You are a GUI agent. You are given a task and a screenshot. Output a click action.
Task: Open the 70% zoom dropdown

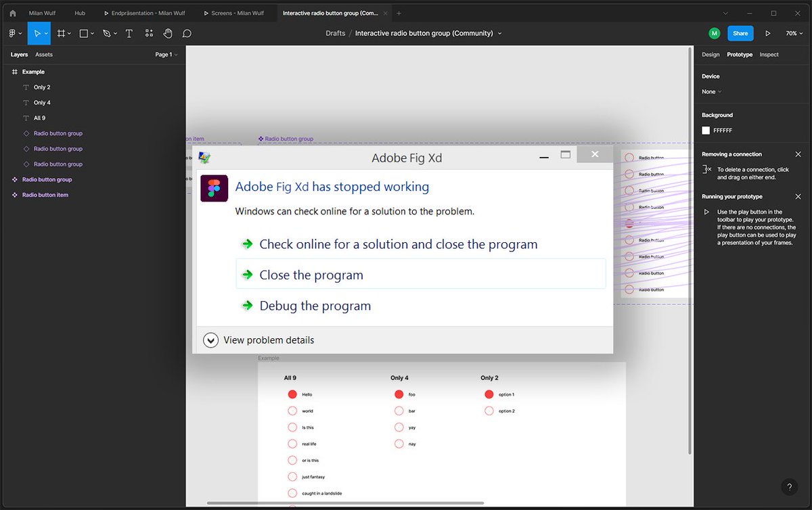(x=794, y=33)
